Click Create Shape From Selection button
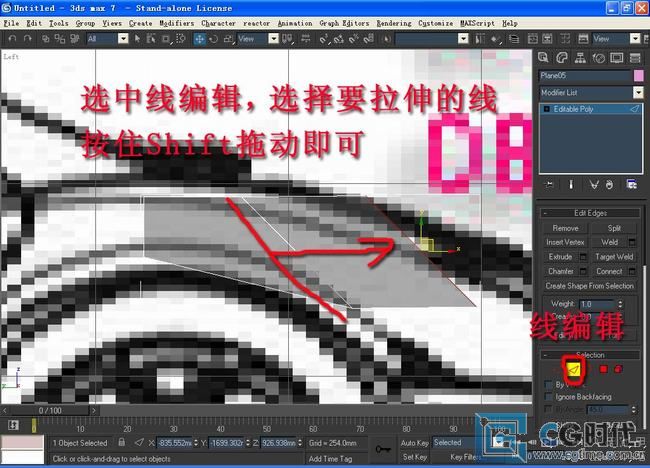This screenshot has width=650, height=468. (589, 286)
